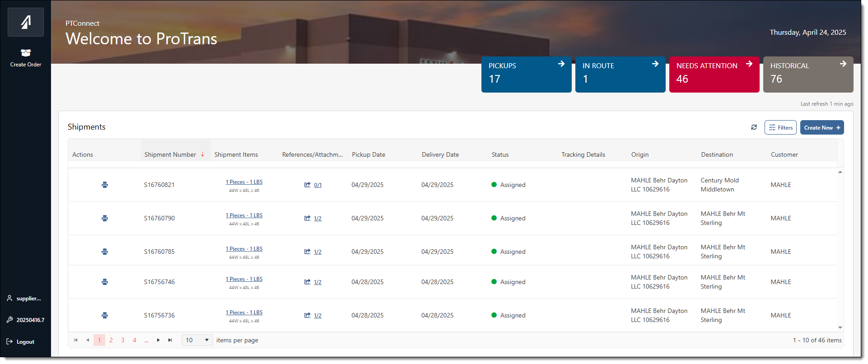The width and height of the screenshot is (868, 364).
Task: Open the In Route tile arrow
Action: coord(655,64)
